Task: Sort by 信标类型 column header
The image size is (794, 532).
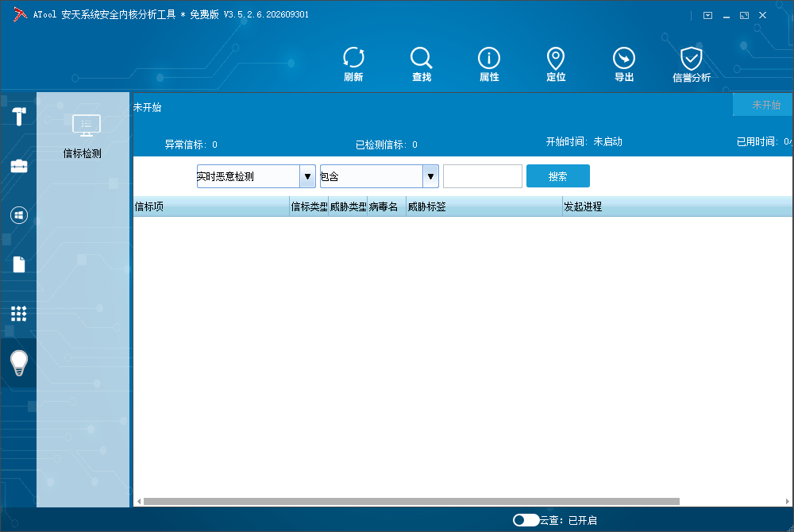Action: (309, 206)
